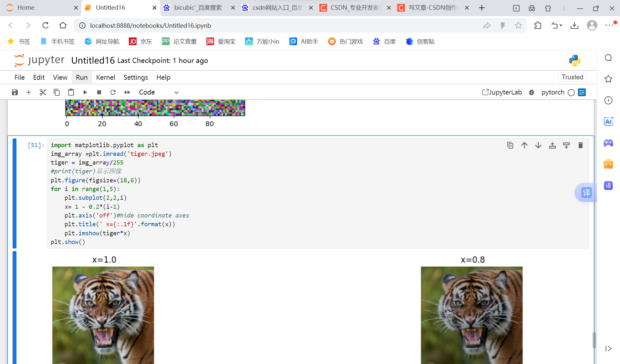This screenshot has width=620, height=364.
Task: Toggle the blue table of contents panel icon
Action: (582, 92)
